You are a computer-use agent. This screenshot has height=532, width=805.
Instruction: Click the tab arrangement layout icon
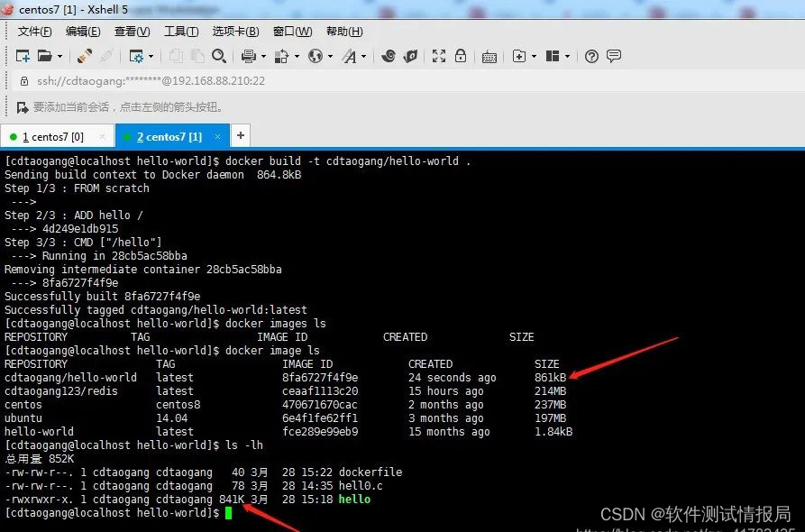tap(553, 56)
